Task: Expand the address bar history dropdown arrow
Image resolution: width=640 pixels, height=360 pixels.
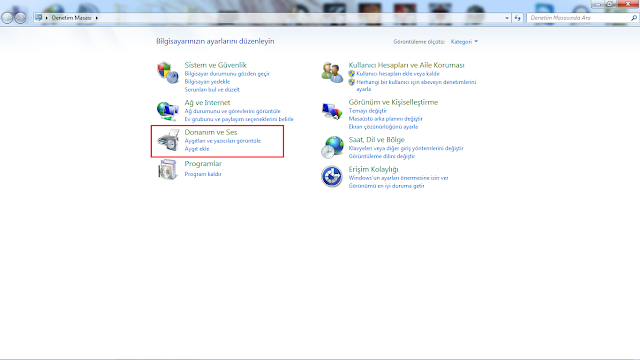Action: click(507, 18)
